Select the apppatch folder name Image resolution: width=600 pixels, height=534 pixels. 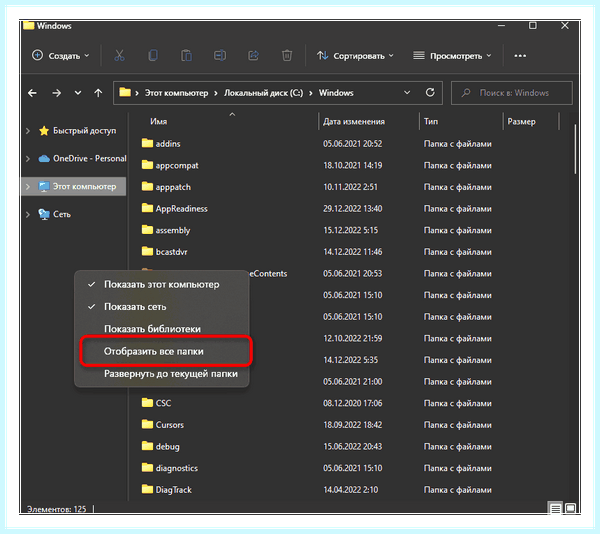pos(173,187)
